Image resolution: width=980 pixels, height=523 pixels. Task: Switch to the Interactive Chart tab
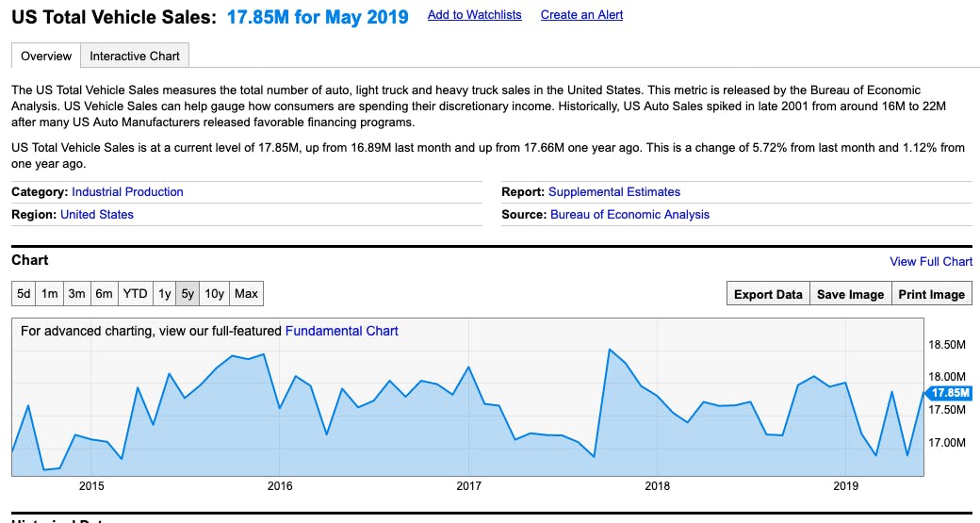tap(135, 57)
